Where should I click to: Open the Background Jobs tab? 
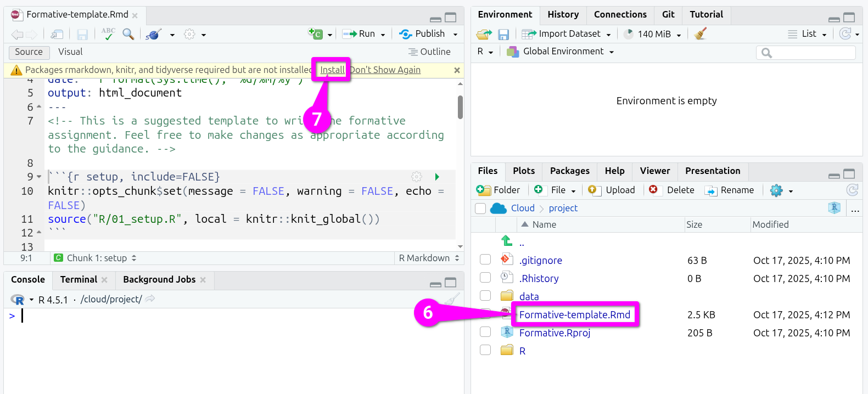(159, 280)
